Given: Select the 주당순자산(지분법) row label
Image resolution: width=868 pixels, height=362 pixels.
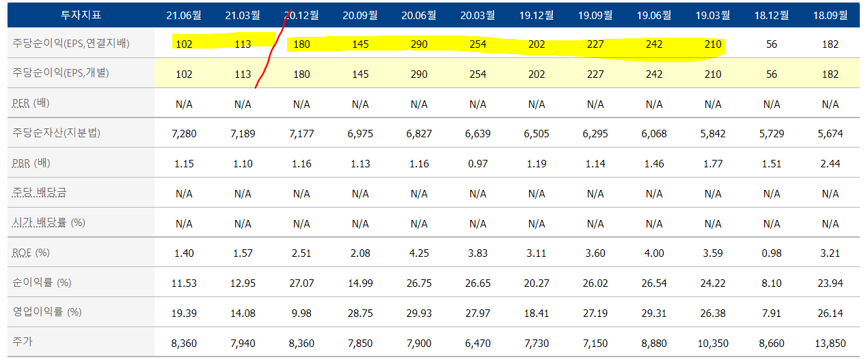Looking at the screenshot, I should (x=57, y=133).
